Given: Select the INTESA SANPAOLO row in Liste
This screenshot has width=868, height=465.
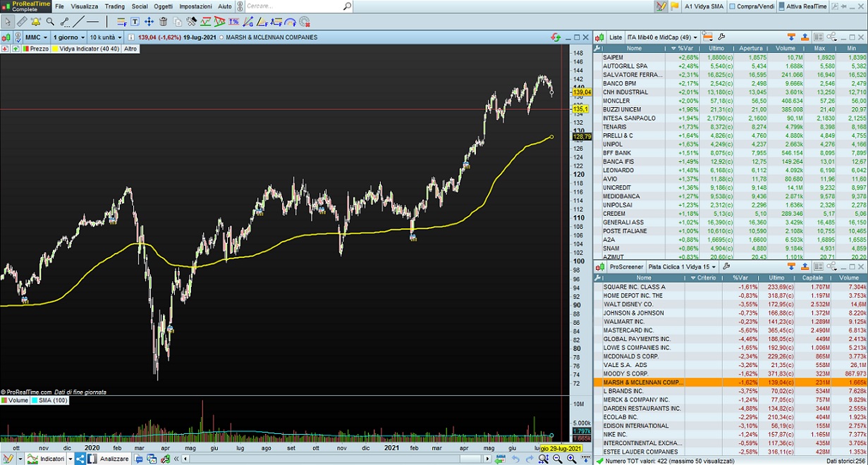Looking at the screenshot, I should coord(731,118).
